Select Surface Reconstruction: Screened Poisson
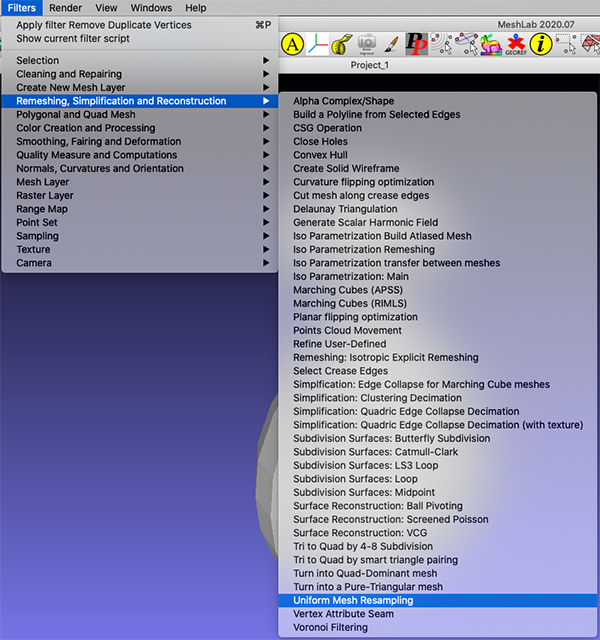 pyautogui.click(x=390, y=519)
